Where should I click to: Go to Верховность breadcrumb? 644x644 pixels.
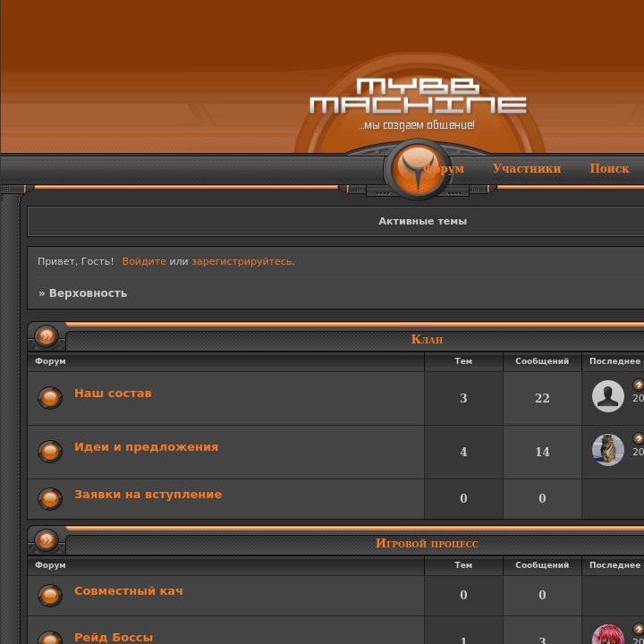pos(88,293)
